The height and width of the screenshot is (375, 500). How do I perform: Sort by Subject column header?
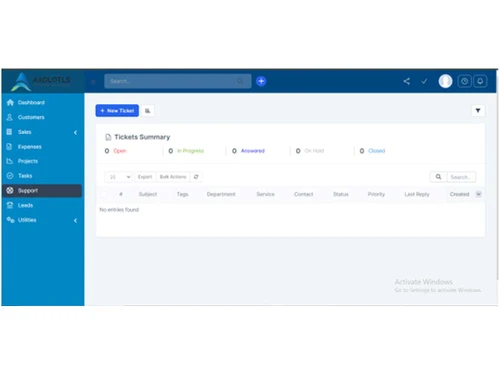click(148, 194)
